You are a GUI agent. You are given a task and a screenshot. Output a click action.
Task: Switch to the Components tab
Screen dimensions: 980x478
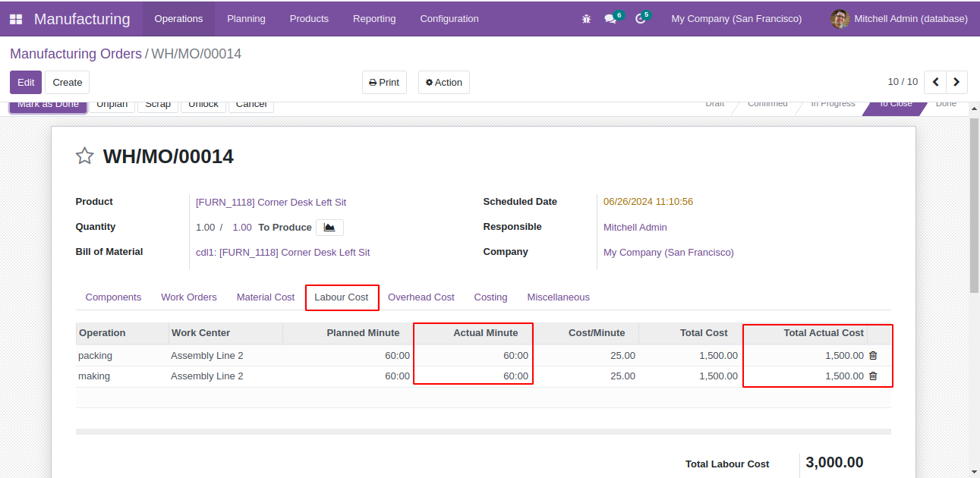click(113, 297)
